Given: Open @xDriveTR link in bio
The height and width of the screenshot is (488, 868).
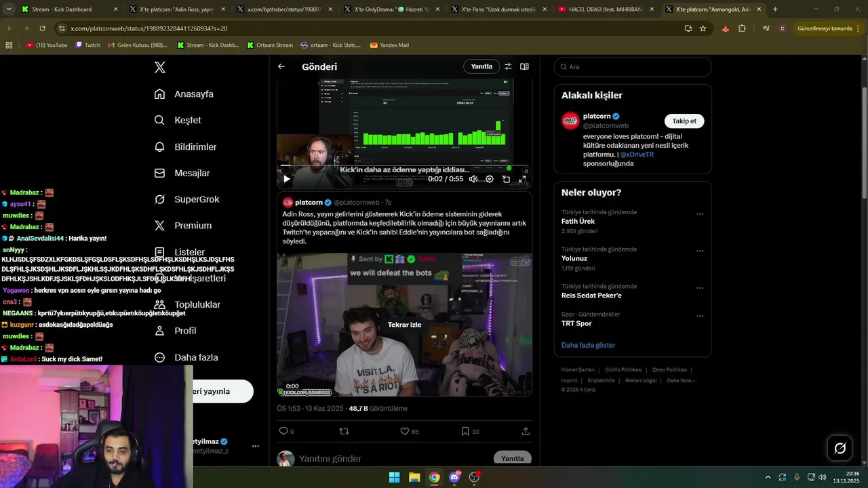Looking at the screenshot, I should tap(637, 155).
